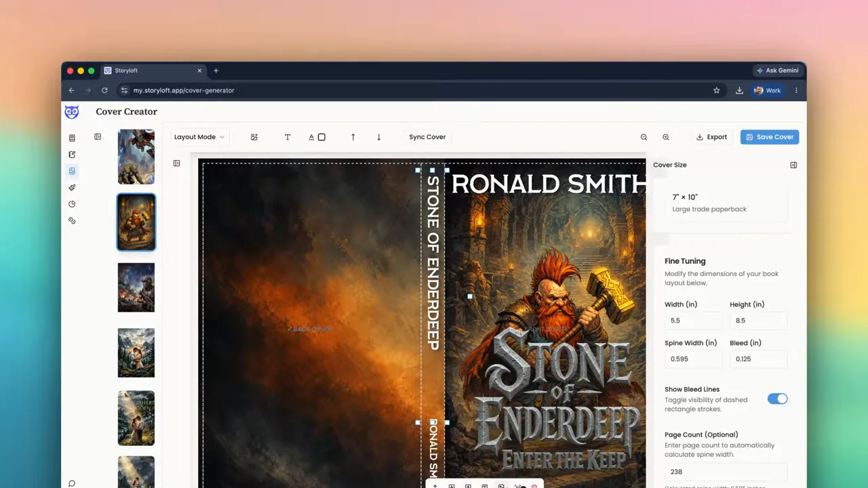Click the add image tool in toolbar
The height and width of the screenshot is (488, 868).
point(254,137)
